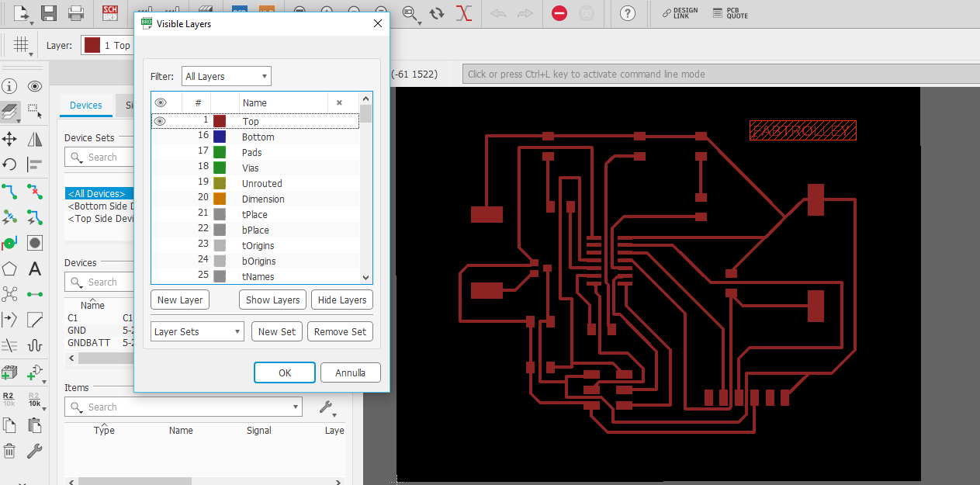This screenshot has width=980, height=485.
Task: Open the Layer Sets dropdown
Action: coord(197,331)
